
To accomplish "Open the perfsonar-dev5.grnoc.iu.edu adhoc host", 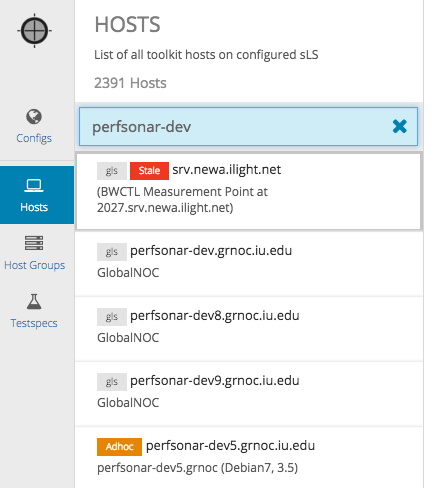I will coord(249,457).
